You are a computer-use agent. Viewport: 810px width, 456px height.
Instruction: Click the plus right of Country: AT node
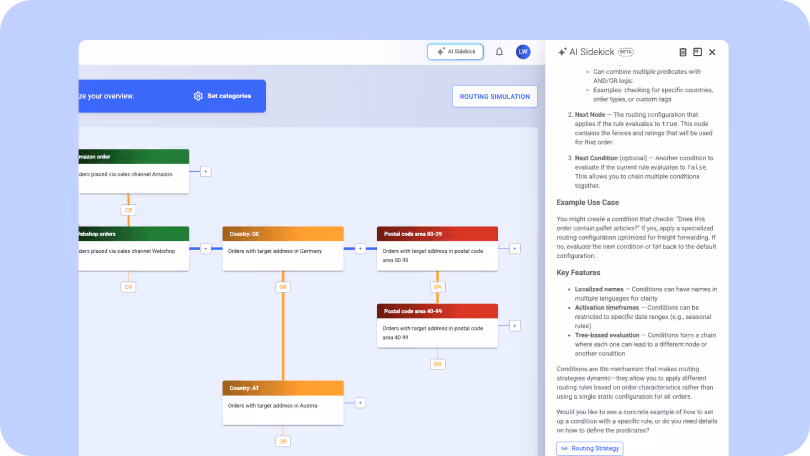click(x=360, y=403)
